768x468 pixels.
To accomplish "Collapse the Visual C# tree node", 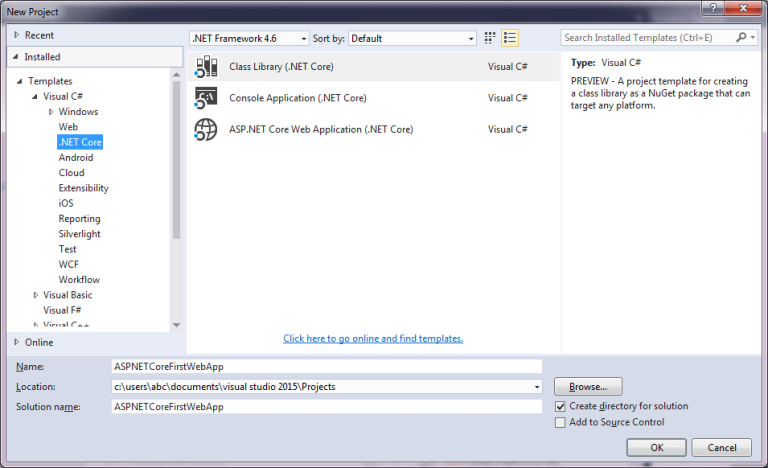I will point(35,97).
